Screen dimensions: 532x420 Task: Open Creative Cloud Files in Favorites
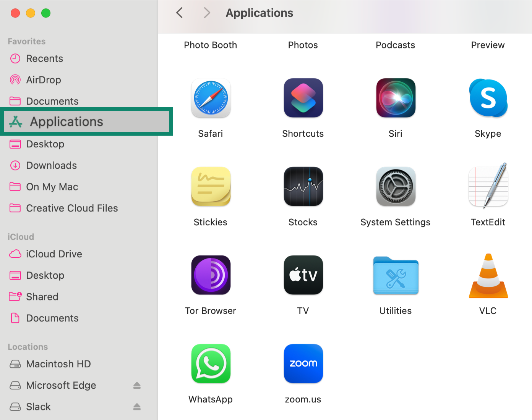pos(71,208)
